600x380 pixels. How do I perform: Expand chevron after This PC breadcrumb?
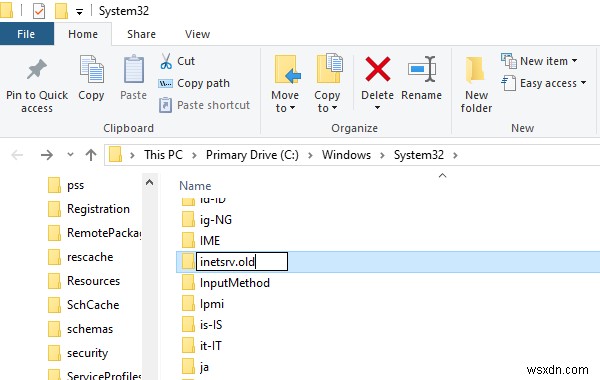click(194, 155)
